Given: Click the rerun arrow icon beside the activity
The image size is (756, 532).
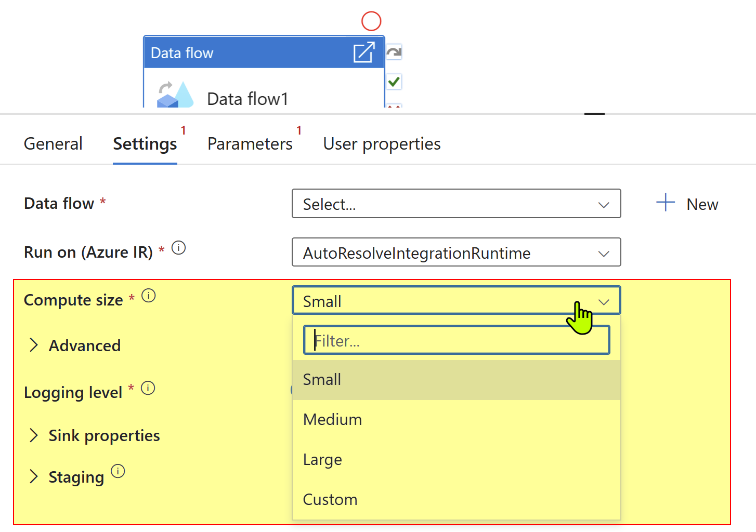Looking at the screenshot, I should pyautogui.click(x=394, y=51).
